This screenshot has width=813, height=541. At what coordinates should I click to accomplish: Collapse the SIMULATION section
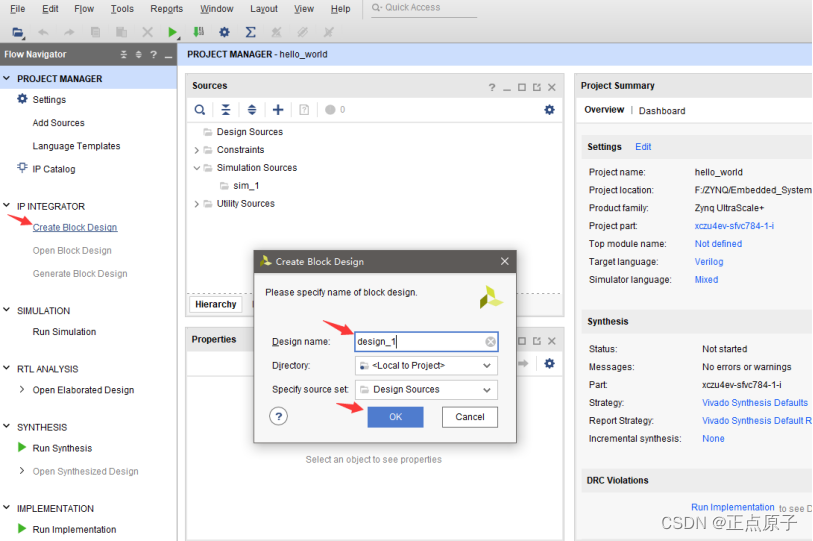tap(7, 310)
